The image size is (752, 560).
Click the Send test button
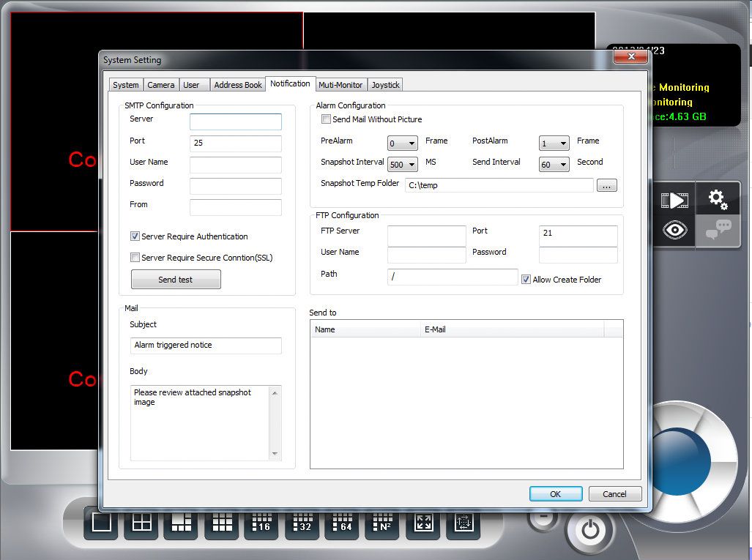pos(176,280)
